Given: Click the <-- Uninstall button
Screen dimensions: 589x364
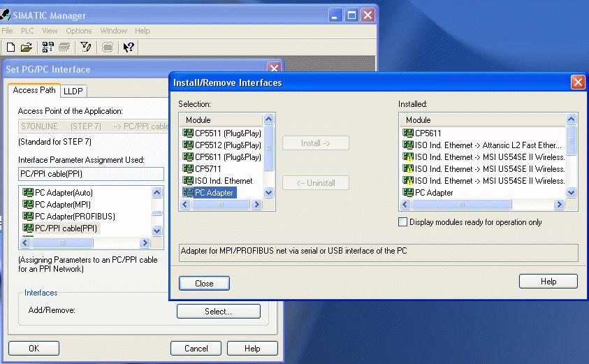Looking at the screenshot, I should click(x=316, y=183).
